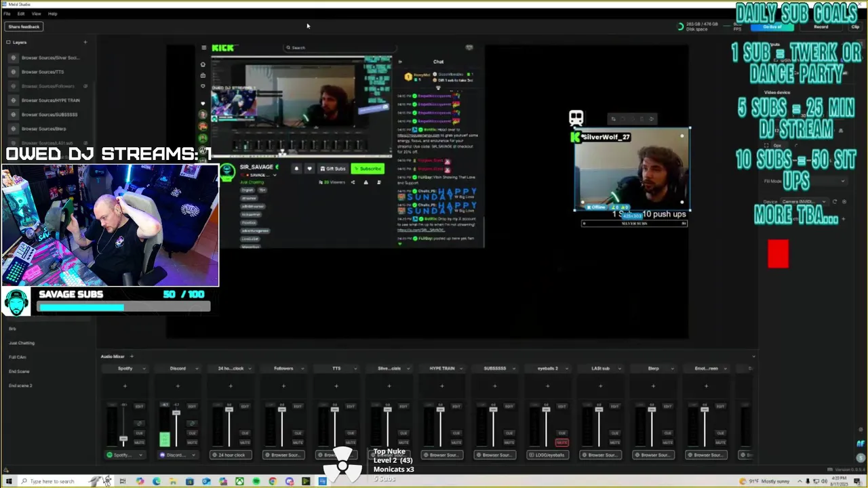Click the Record button in top bar
The width and height of the screenshot is (868, 488).
pos(821,26)
